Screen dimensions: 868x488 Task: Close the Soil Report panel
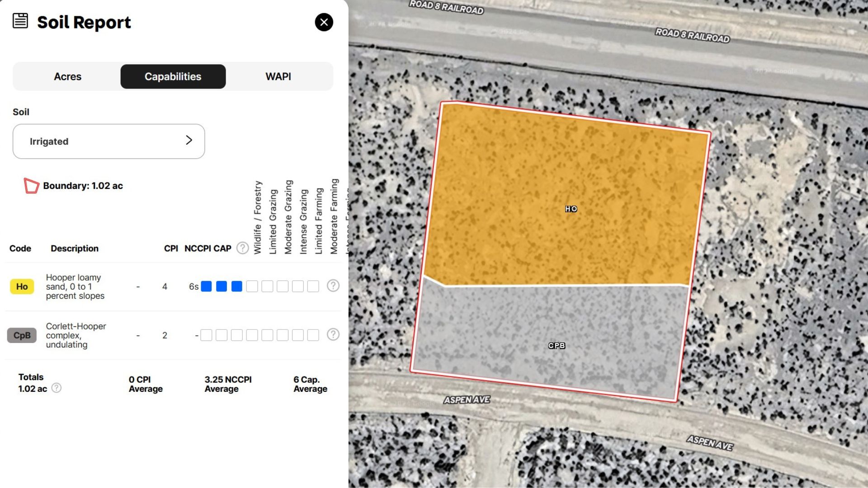[x=324, y=22]
